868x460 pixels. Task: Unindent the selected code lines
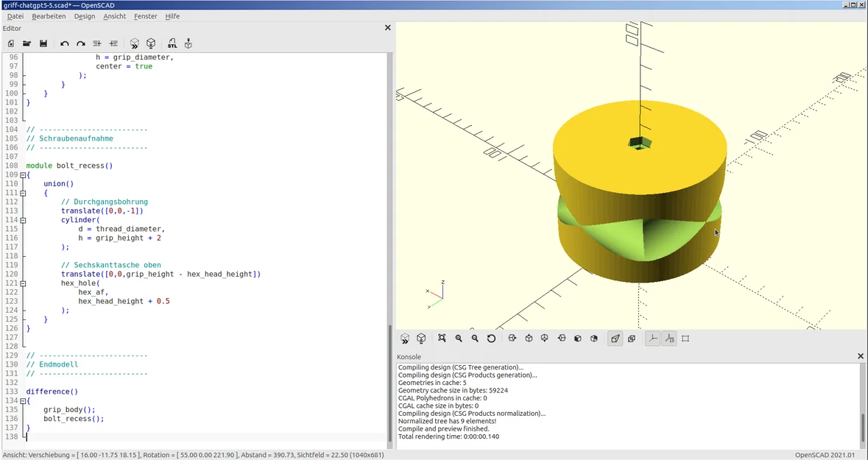(97, 43)
